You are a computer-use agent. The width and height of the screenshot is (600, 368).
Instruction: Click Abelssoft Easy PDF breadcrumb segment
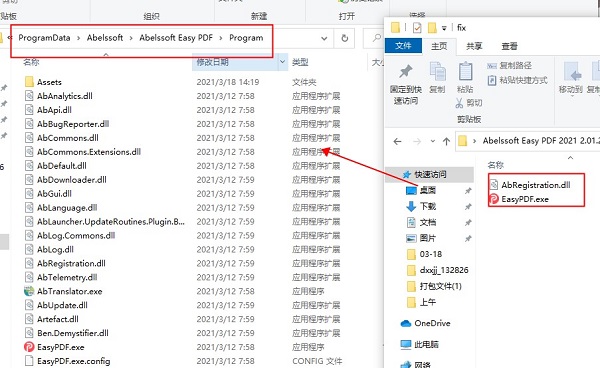tap(176, 38)
